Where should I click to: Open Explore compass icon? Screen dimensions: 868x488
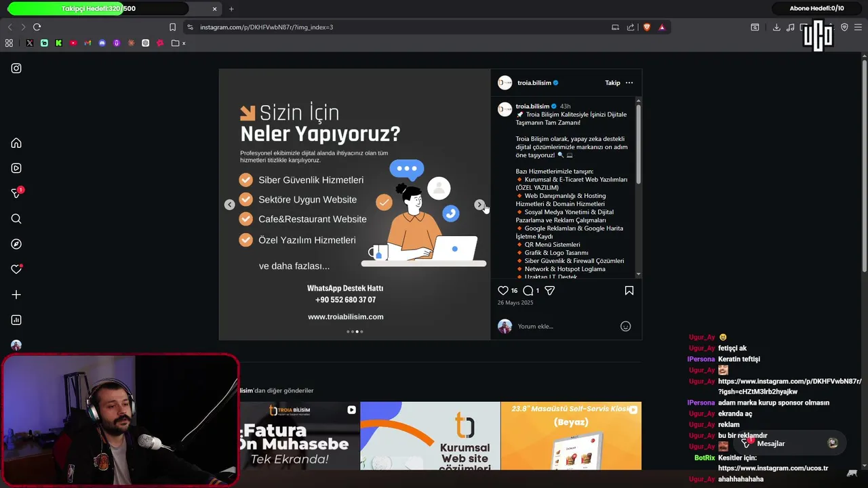[16, 244]
